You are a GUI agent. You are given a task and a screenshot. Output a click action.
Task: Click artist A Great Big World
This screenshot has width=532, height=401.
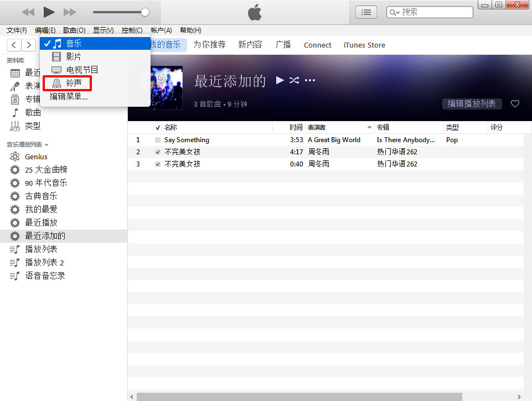point(334,140)
